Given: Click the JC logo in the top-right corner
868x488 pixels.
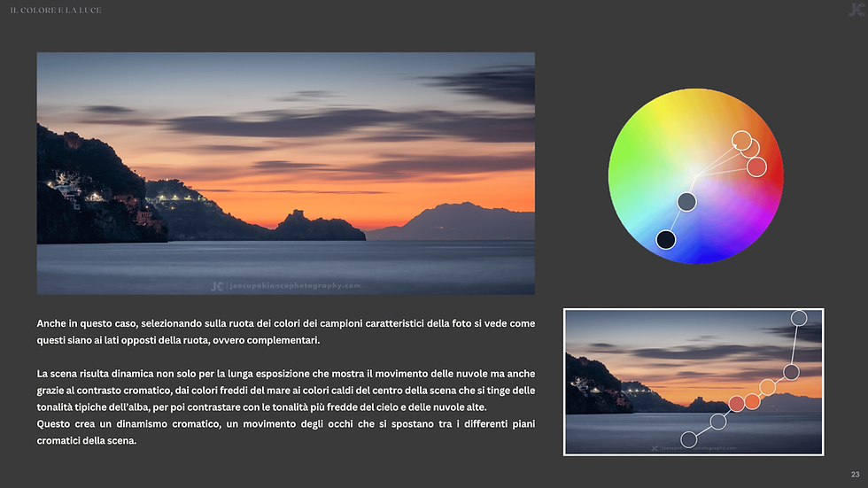Looking at the screenshot, I should (x=856, y=10).
